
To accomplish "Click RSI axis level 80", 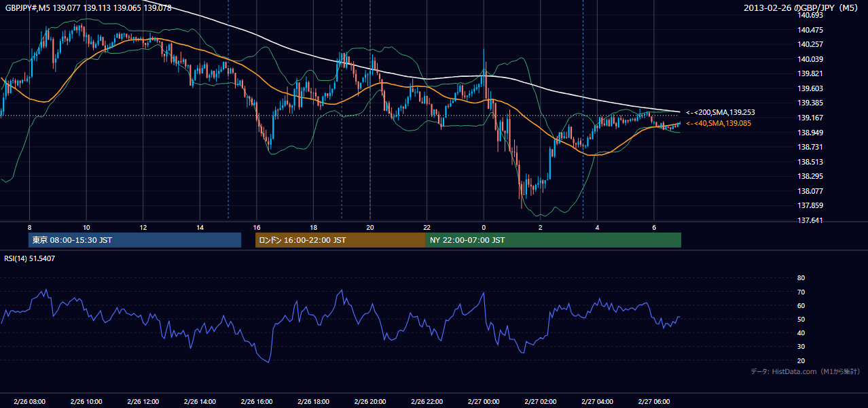I will [x=801, y=278].
